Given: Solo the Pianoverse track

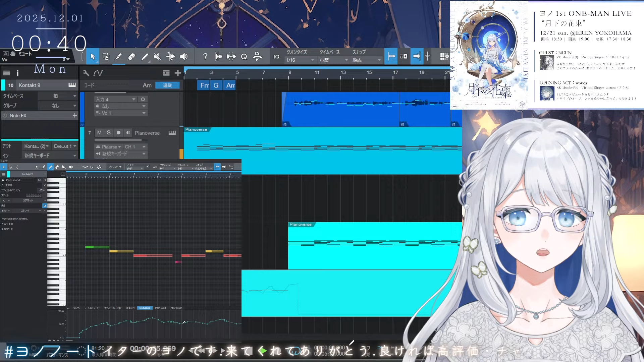Looking at the screenshot, I should pos(109,133).
